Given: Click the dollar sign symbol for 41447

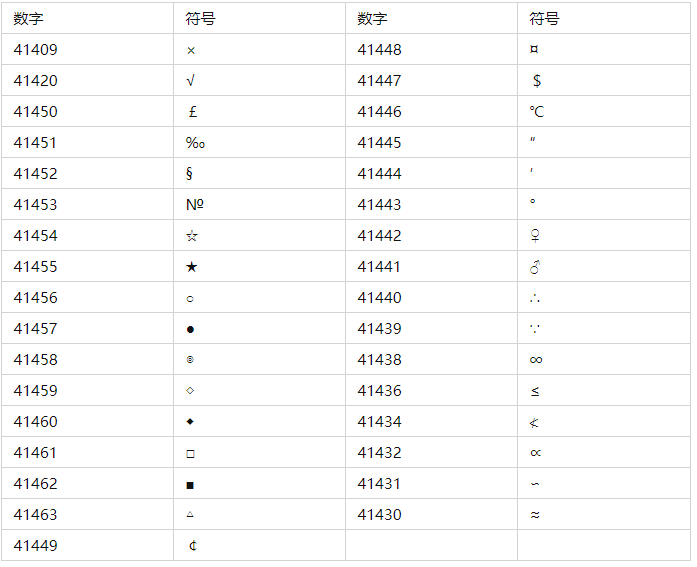Looking at the screenshot, I should click(x=537, y=81).
